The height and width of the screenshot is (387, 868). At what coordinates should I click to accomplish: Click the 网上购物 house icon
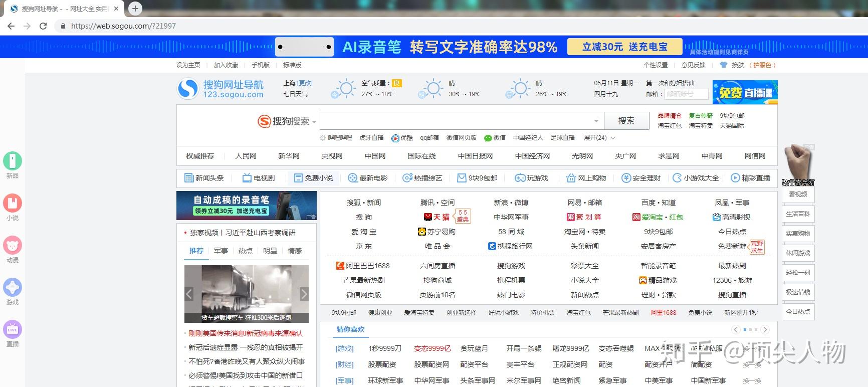(571, 178)
